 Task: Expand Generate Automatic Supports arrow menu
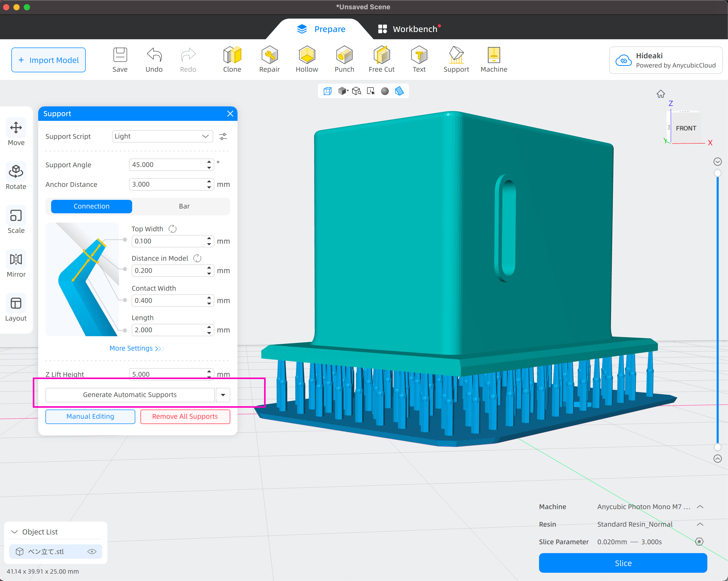click(x=223, y=395)
